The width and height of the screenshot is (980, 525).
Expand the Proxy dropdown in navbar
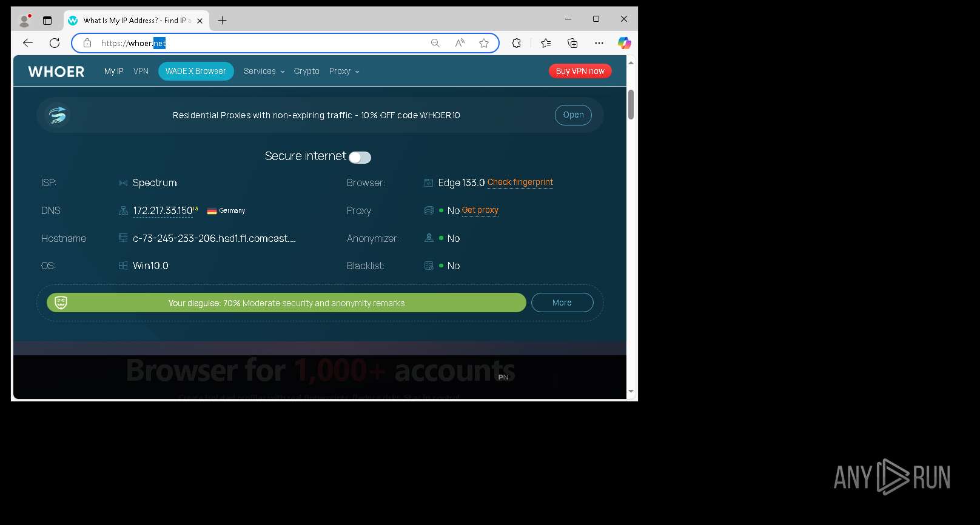point(344,71)
